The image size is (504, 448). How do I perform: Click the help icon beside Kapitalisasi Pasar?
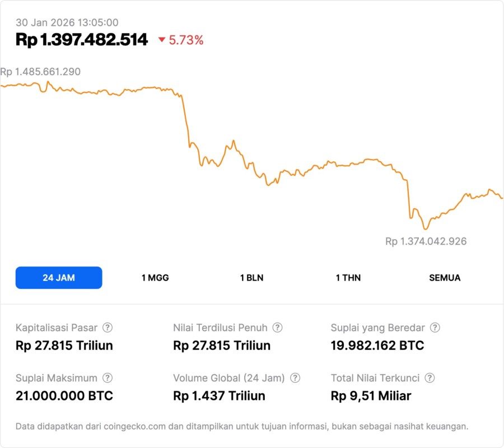(x=108, y=328)
